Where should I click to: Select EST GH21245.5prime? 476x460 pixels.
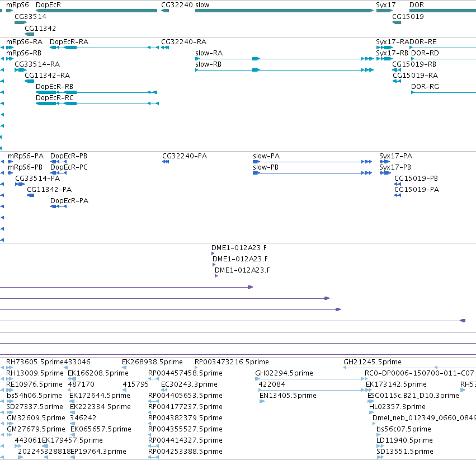click(373, 362)
